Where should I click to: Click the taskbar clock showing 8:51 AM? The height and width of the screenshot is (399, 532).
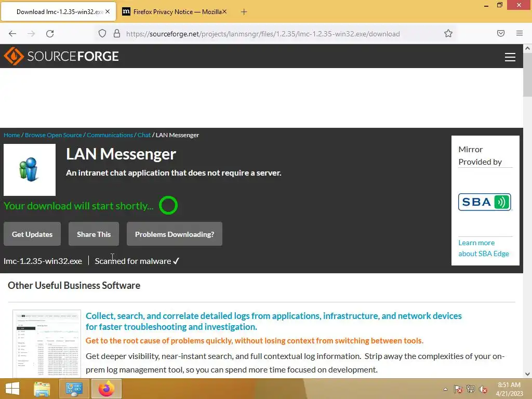click(x=509, y=389)
